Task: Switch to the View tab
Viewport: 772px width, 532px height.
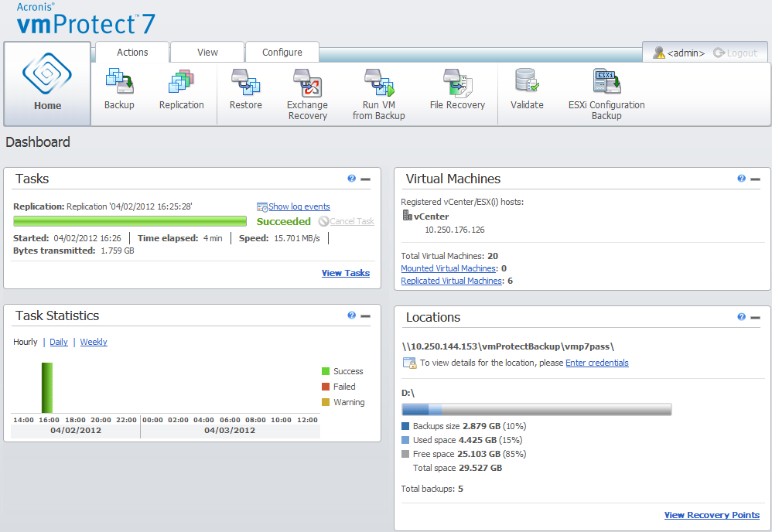Action: (207, 52)
